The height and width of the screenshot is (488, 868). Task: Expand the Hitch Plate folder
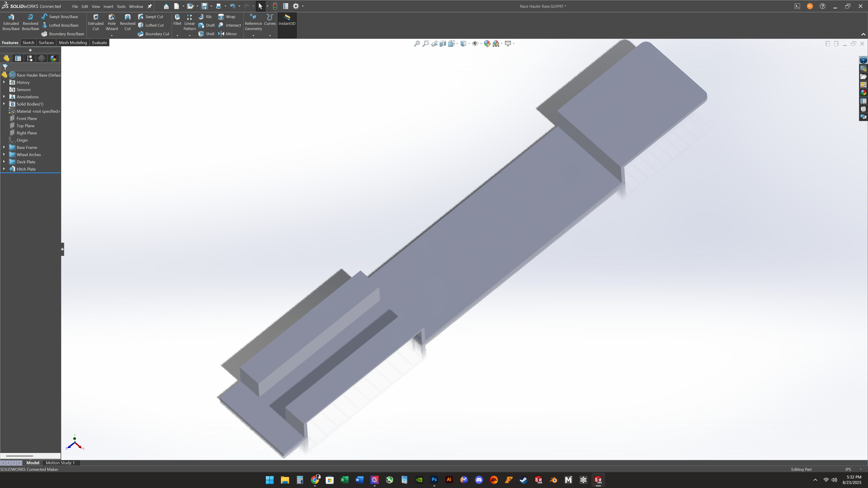coord(4,169)
